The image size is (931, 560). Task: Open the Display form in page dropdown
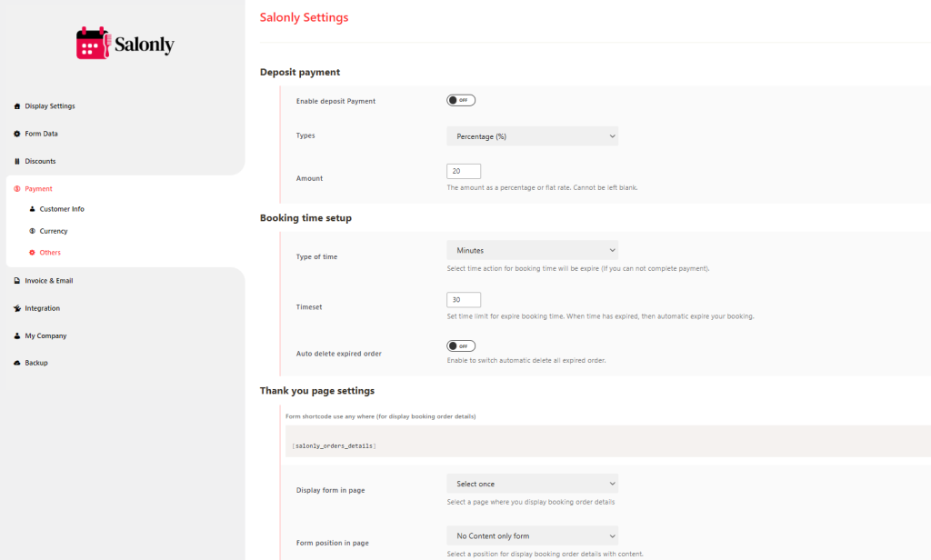pyautogui.click(x=532, y=484)
